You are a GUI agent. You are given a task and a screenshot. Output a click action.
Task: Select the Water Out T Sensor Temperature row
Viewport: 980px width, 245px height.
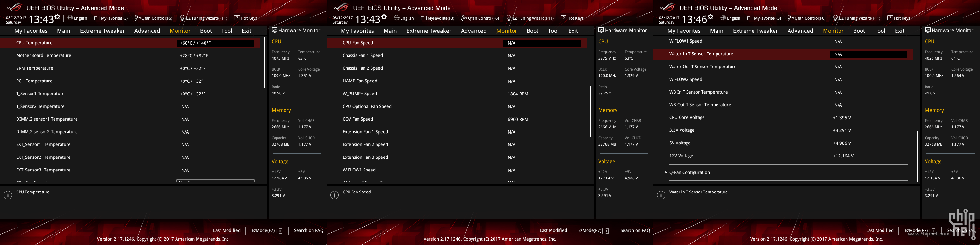coord(784,67)
